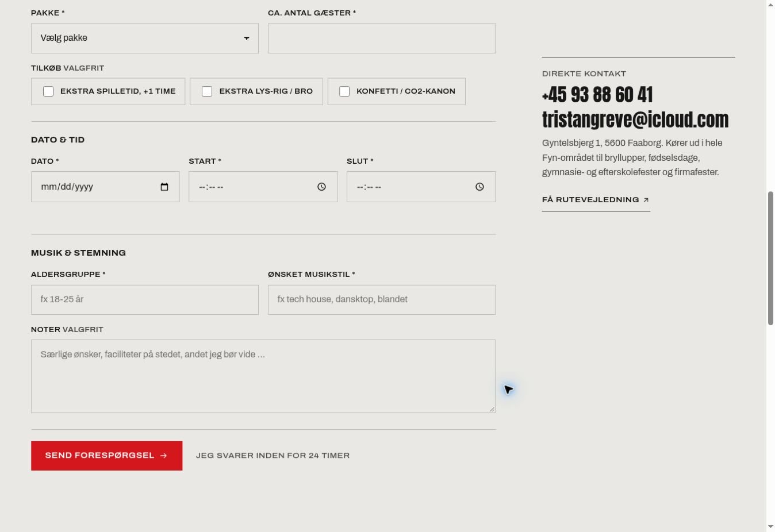Click the 'Dato & tid' section heading
Viewport: 775px width, 532px height.
coord(57,140)
